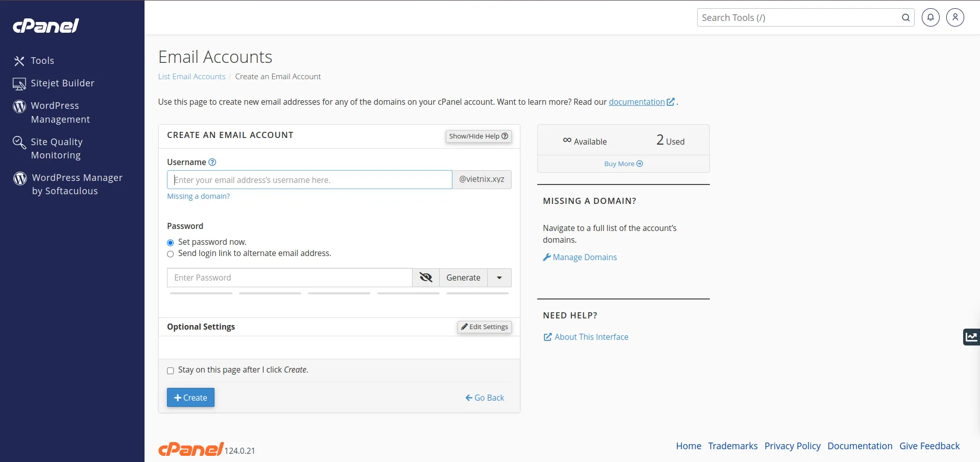This screenshot has height=462, width=980.
Task: Click the Username help question icon
Action: 212,162
